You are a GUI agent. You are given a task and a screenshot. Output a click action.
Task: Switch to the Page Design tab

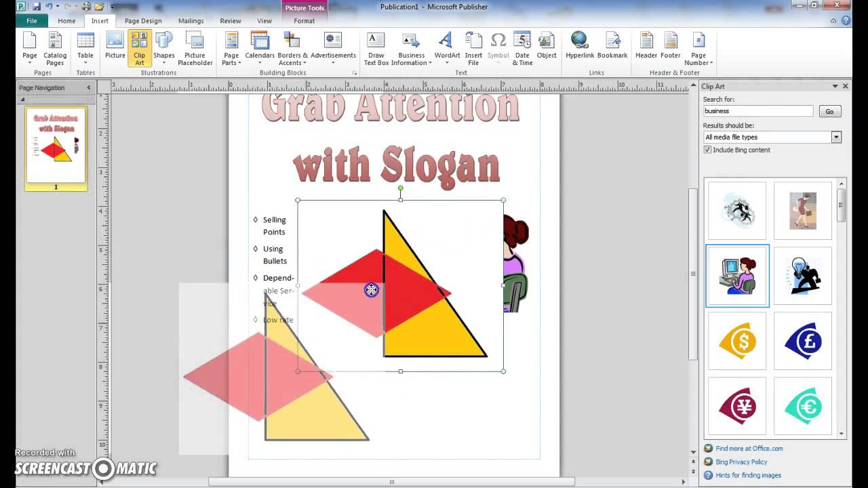click(x=143, y=21)
